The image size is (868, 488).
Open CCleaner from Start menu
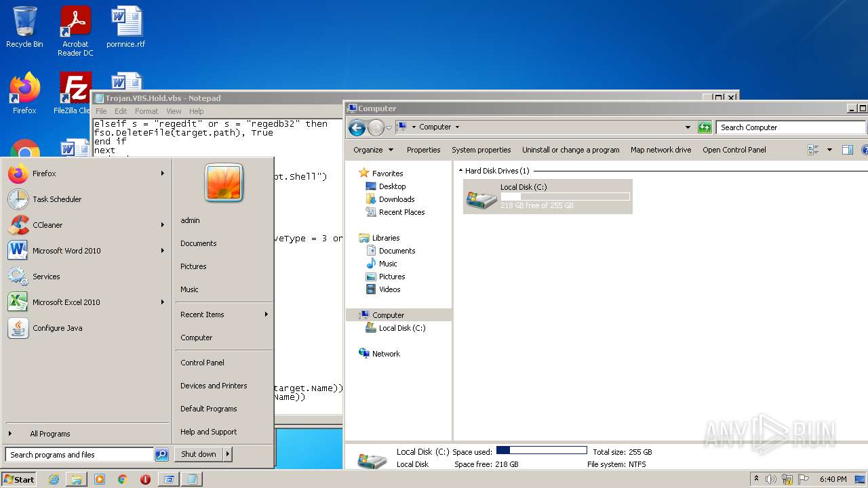pyautogui.click(x=87, y=225)
